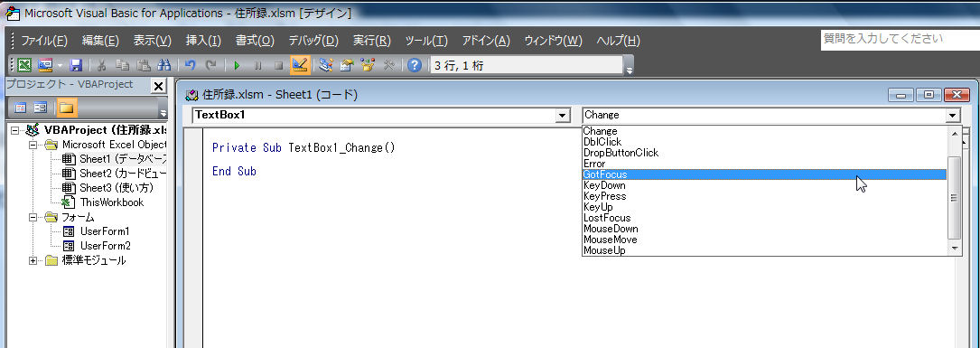
Task: Choose GotFocus in the procedure list
Action: 764,174
